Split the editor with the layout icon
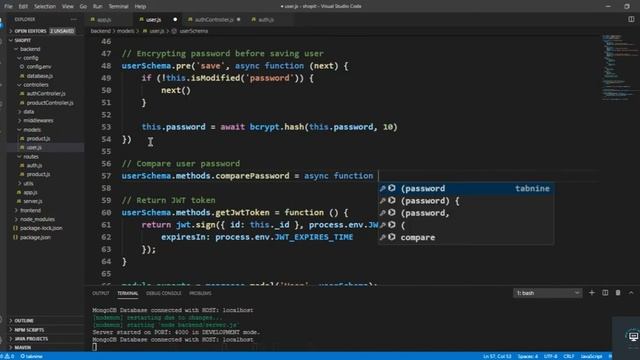640x360 pixels. [x=631, y=19]
